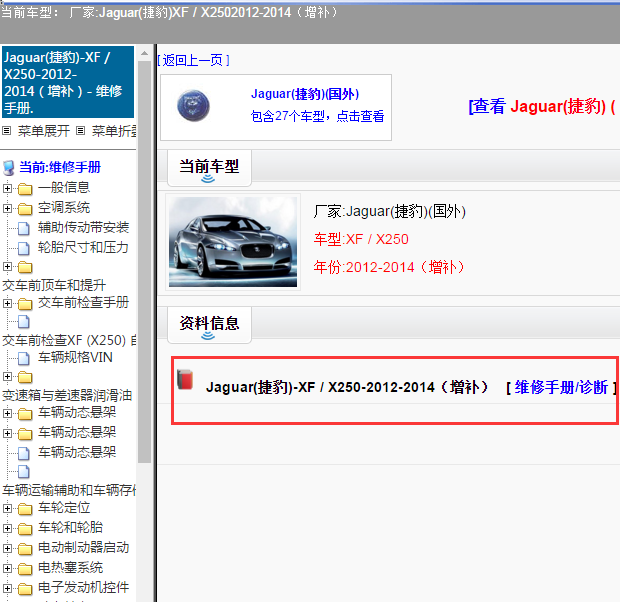Expand the 变速箱与差速器润滑油 node
This screenshot has height=602, width=620.
(x=7, y=377)
